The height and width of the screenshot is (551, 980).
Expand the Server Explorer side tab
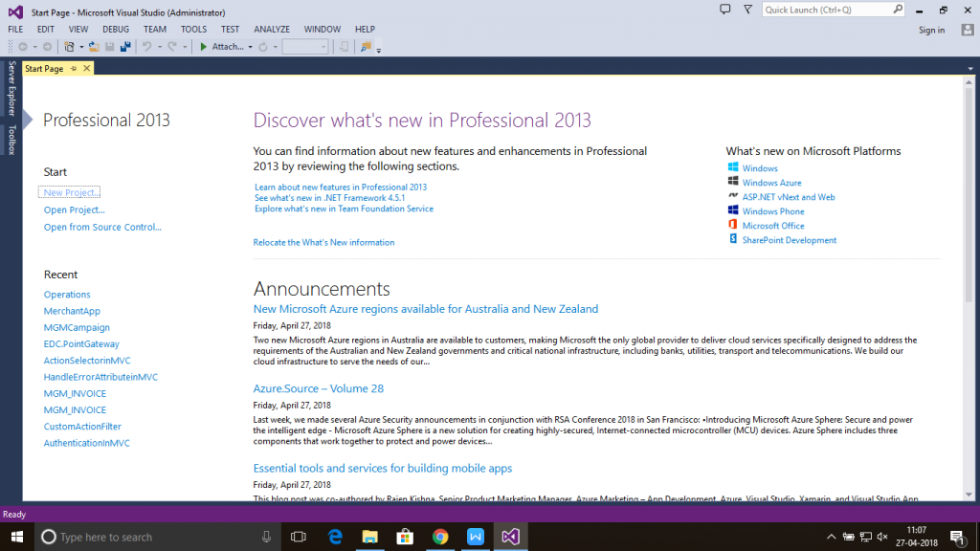tap(11, 87)
